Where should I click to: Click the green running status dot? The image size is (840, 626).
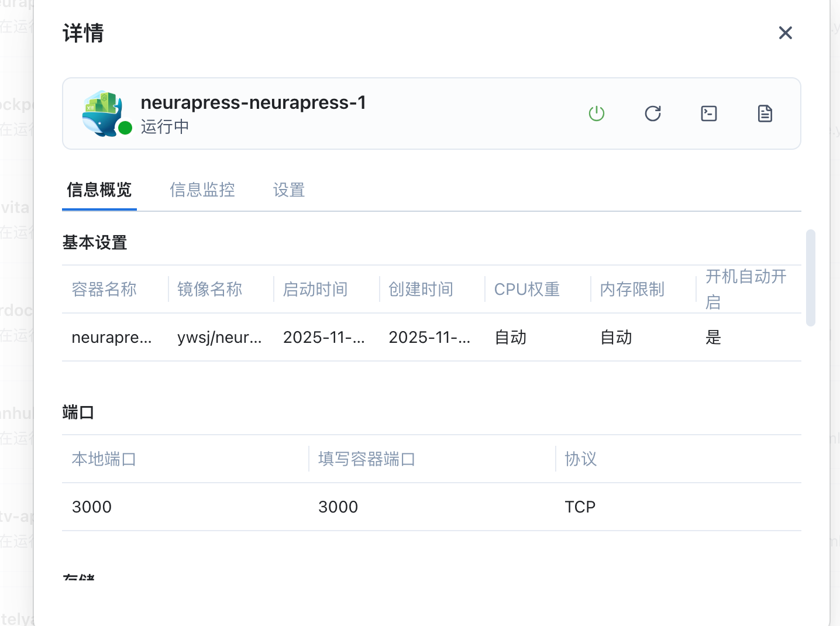point(125,128)
